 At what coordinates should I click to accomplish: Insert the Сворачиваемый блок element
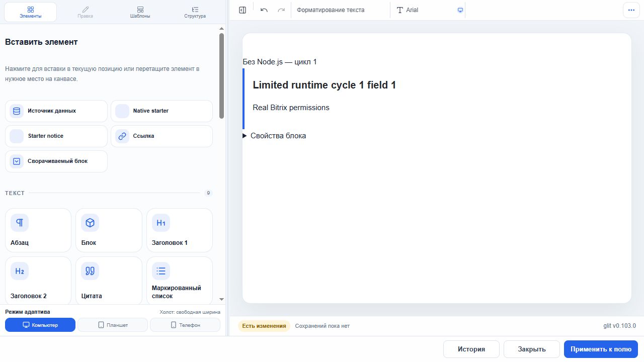pyautogui.click(x=56, y=161)
